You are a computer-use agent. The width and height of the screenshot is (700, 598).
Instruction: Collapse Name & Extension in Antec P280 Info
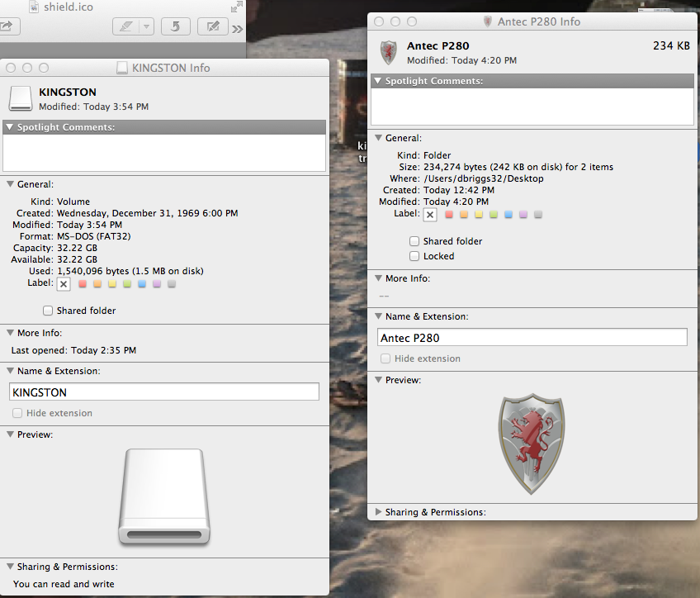[378, 316]
